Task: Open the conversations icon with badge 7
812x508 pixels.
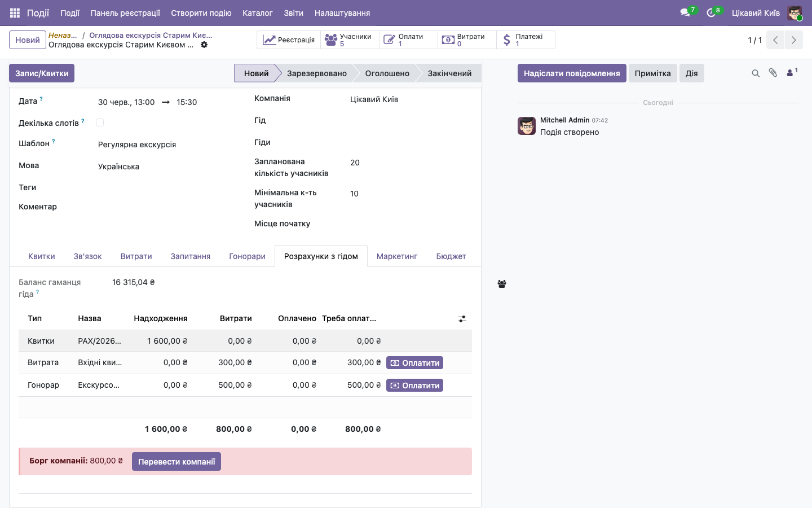Action: tap(686, 12)
